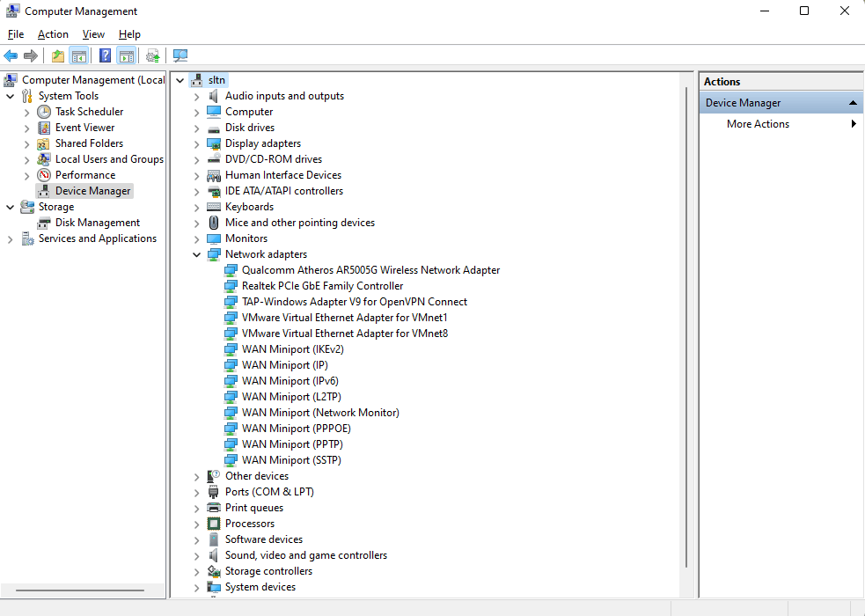Click Scan for hardware changes icon
Viewport: 865px width, 616px height.
(180, 56)
